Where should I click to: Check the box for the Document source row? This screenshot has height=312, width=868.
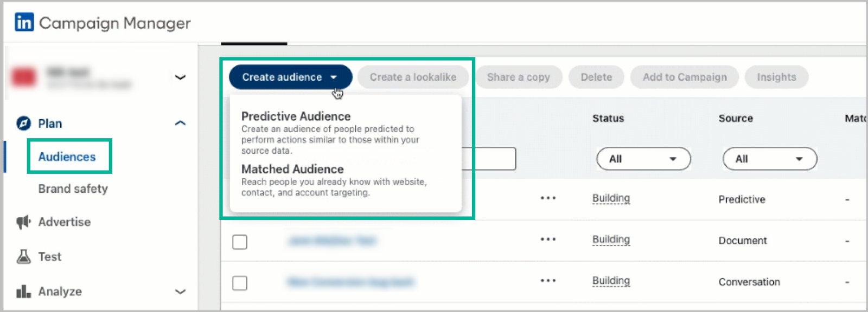(240, 242)
